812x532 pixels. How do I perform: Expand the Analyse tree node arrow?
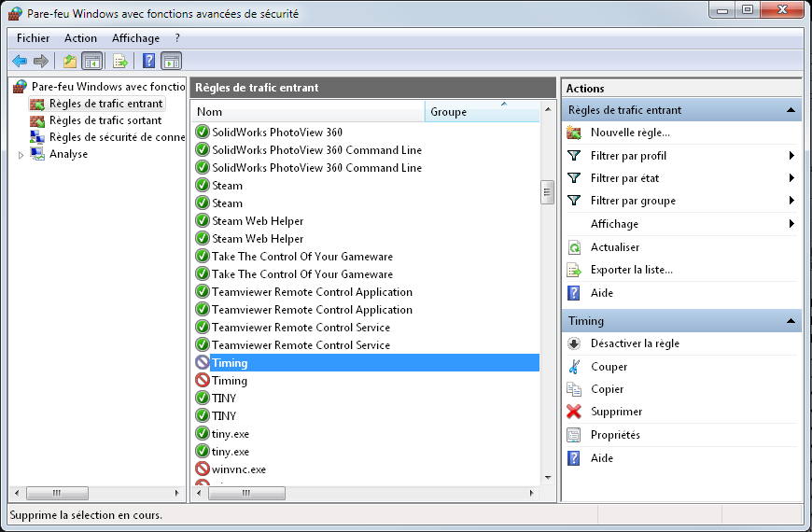(21, 155)
